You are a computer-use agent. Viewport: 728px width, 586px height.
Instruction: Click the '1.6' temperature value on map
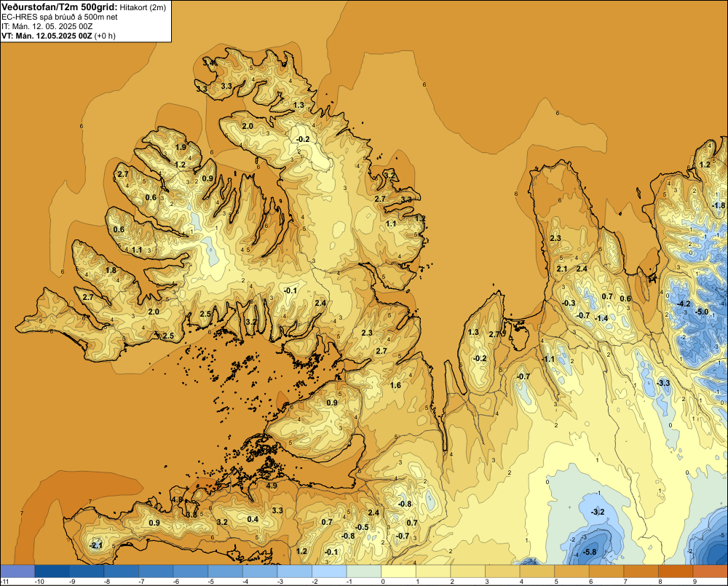pyautogui.click(x=395, y=385)
